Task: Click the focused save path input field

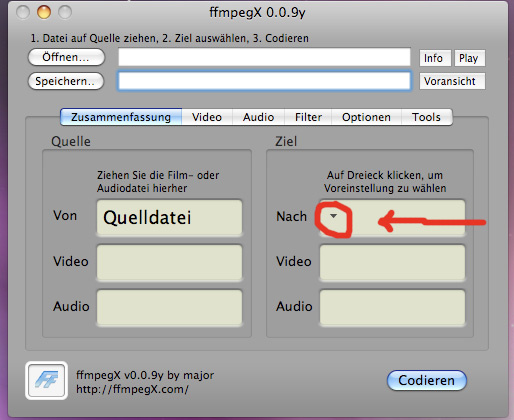Action: tap(264, 81)
